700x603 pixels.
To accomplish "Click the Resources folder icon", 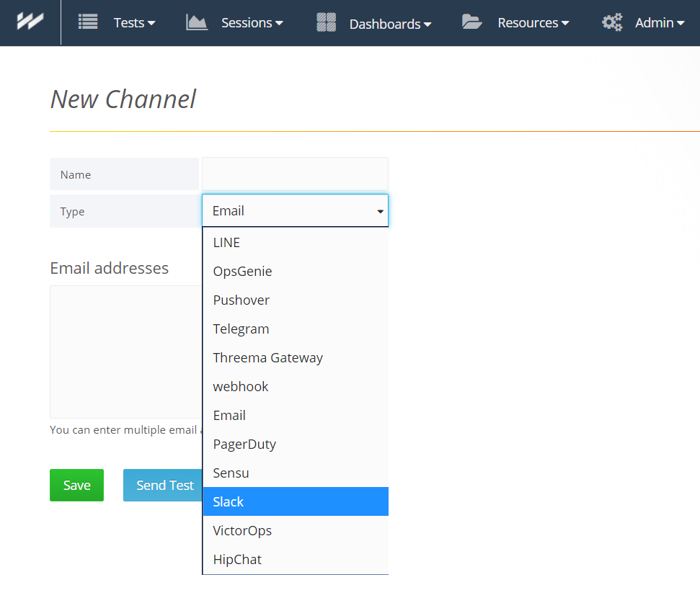I will click(x=472, y=22).
